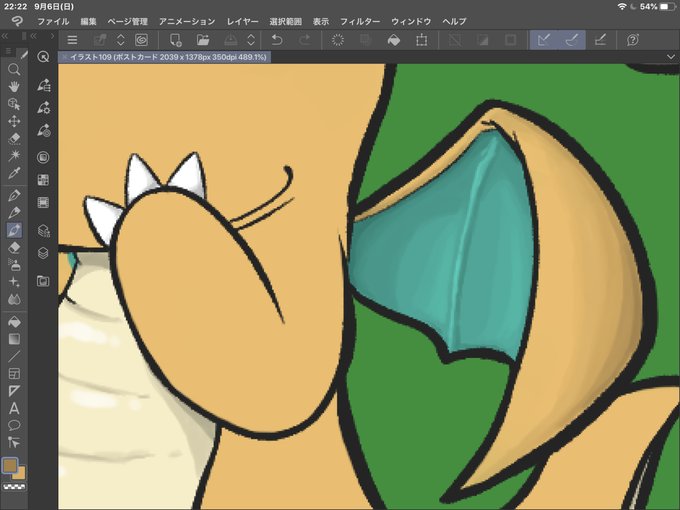Open the 表示 menu

click(x=321, y=21)
